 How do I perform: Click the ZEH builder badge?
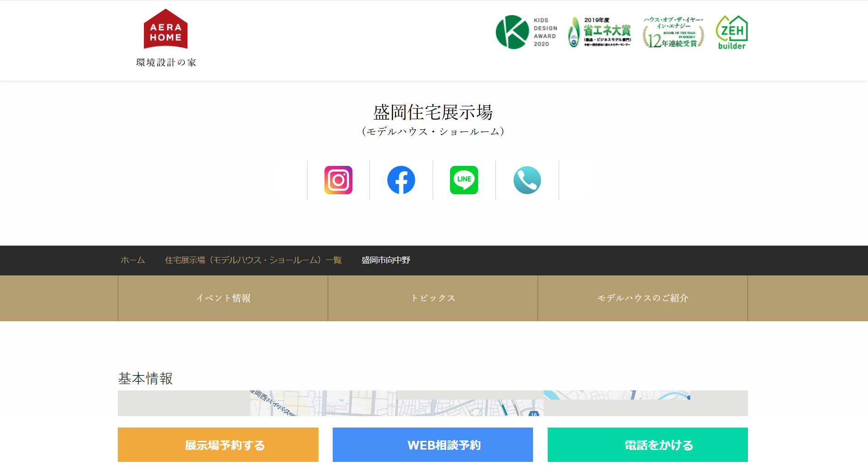(x=731, y=32)
